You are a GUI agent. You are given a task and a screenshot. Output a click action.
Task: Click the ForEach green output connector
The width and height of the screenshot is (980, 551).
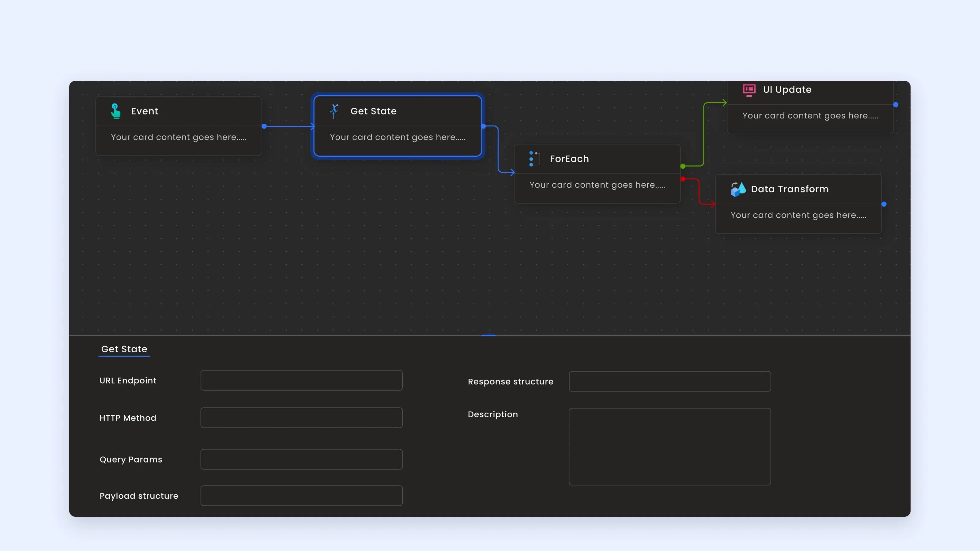[683, 166]
